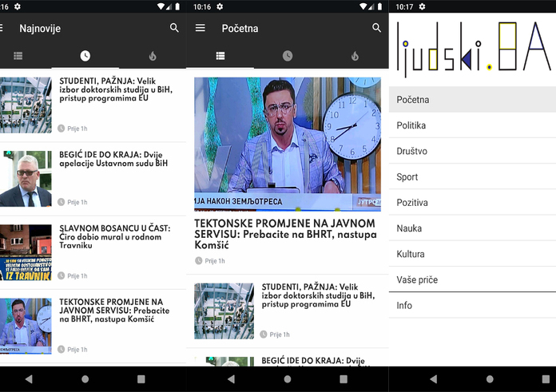This screenshot has height=392, width=556.
Task: Tap Najnovije screen title
Action: point(40,29)
